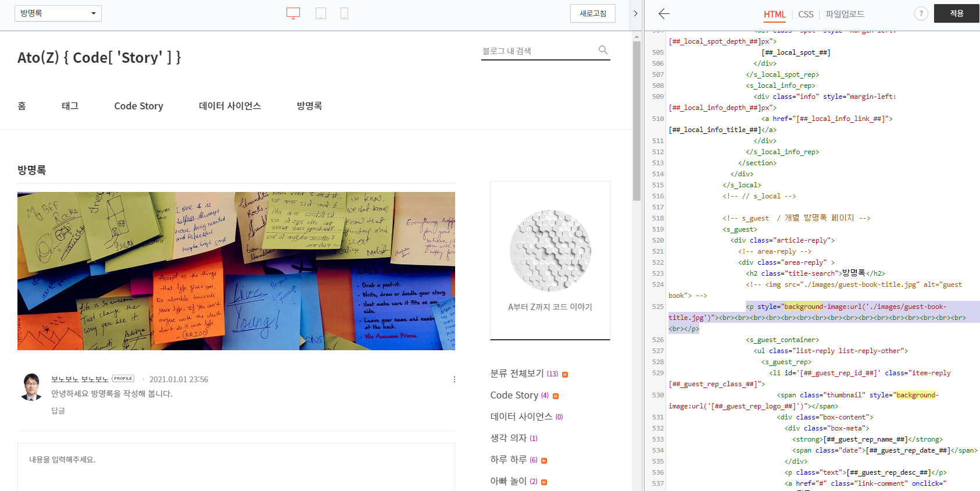
Task: Click the 적용 apply button
Action: 957,13
